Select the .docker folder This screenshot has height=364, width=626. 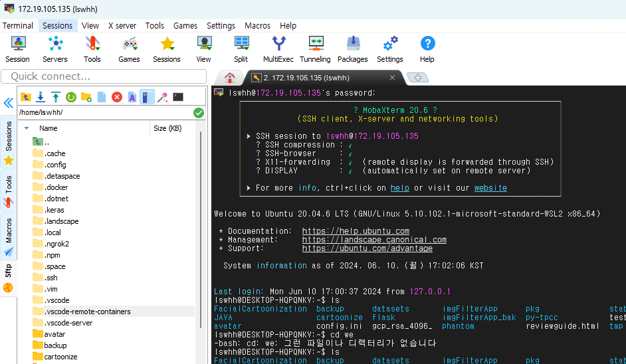pyautogui.click(x=51, y=187)
